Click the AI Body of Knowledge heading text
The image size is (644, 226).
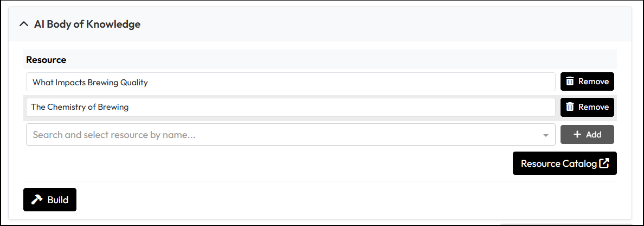coord(87,24)
